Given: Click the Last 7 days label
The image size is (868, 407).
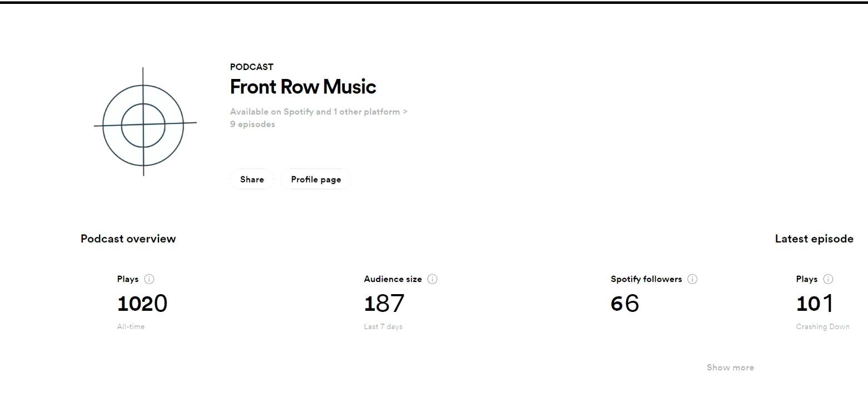Looking at the screenshot, I should (383, 327).
